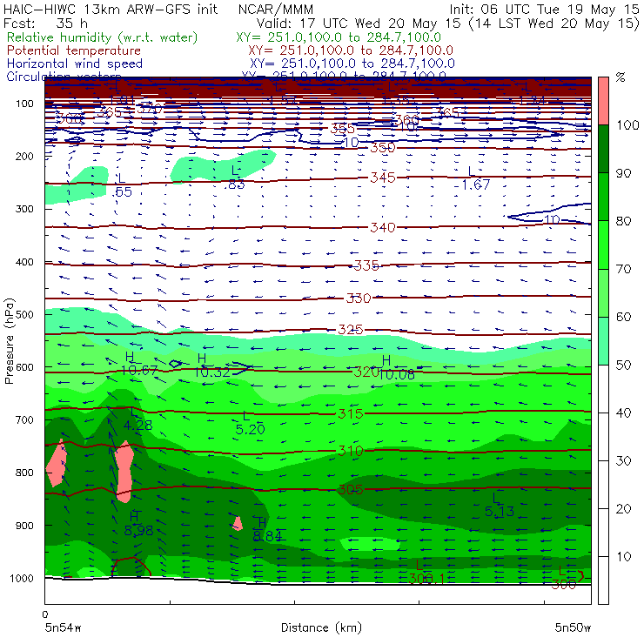Click the darkest green 90–100% colorbar segment

[x=603, y=149]
